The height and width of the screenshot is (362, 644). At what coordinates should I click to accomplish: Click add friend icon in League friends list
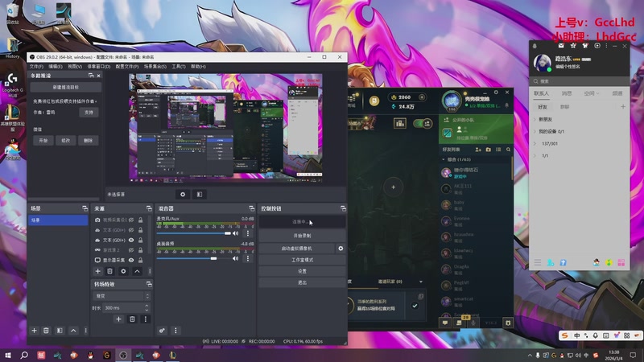tap(478, 150)
